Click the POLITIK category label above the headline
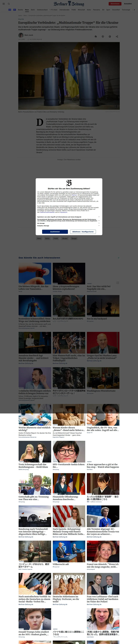This screenshot has width=138, height=644. 21,19
